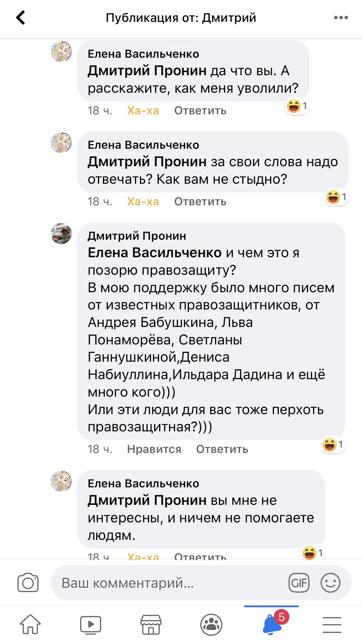This screenshot has width=362, height=644.
Task: Reply to Дмитрий Пронин's long comment
Action: (x=222, y=449)
